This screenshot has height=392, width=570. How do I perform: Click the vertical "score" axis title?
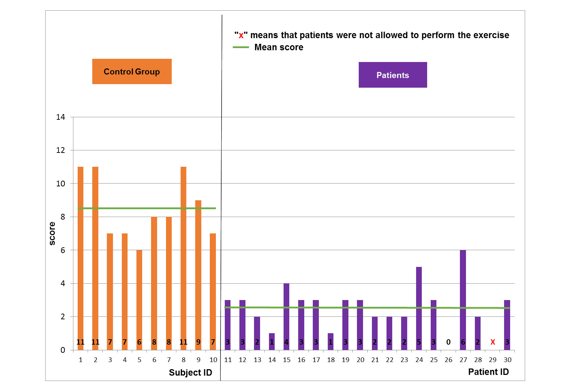point(52,233)
